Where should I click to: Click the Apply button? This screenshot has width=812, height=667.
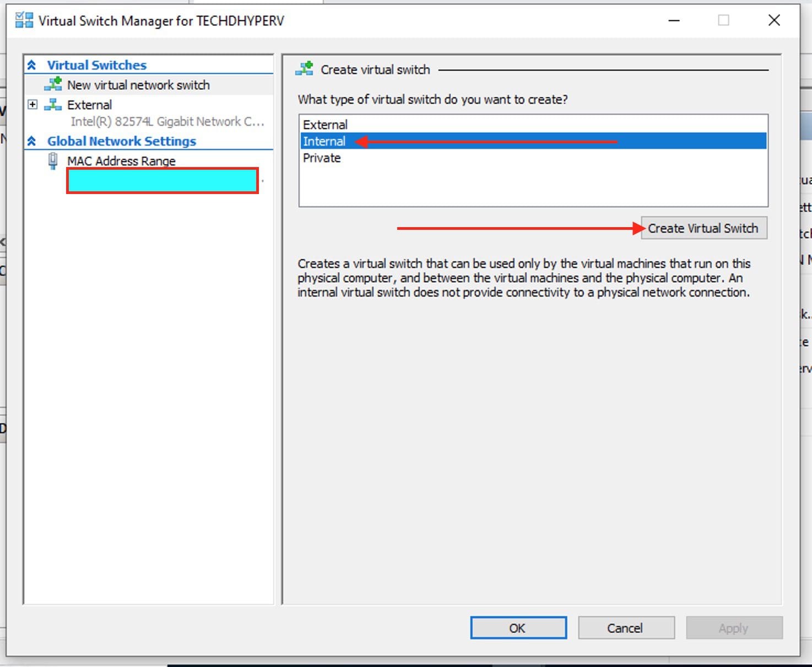point(734,628)
